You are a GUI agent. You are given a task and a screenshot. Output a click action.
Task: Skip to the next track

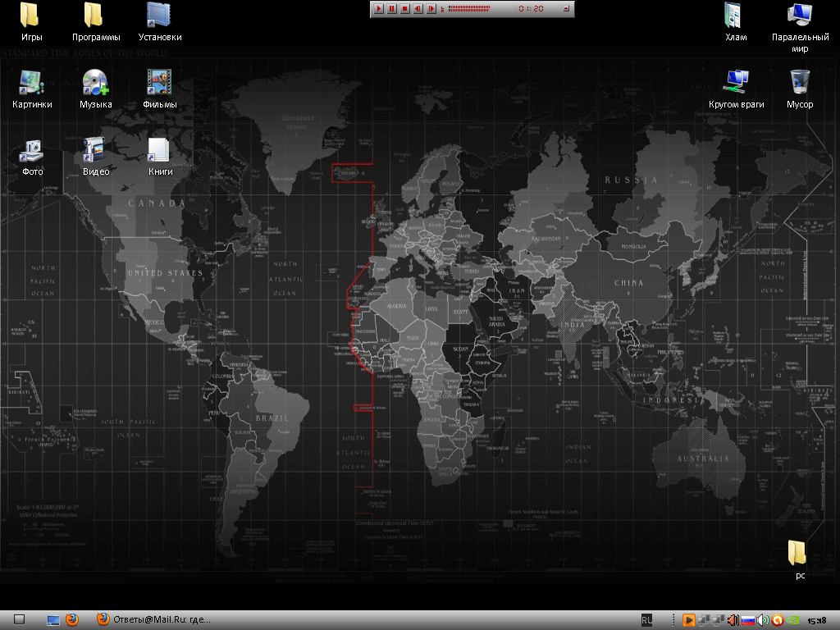(x=431, y=9)
